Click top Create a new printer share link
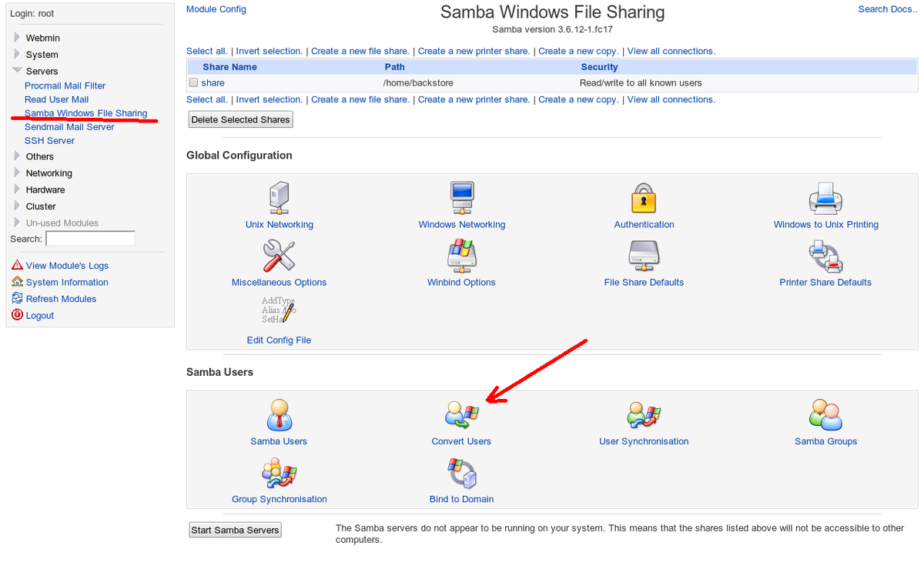The image size is (924, 576). click(474, 51)
